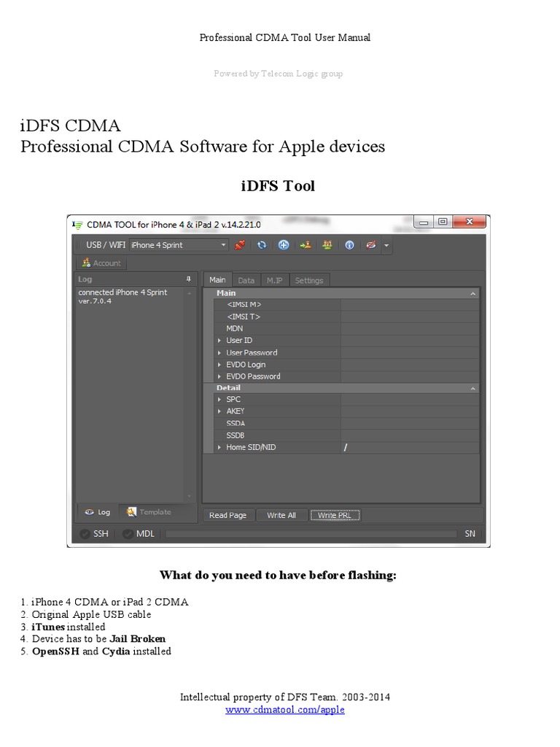The height and width of the screenshot is (747, 560).
Task: Expand the User ID row
Action: [x=219, y=341]
